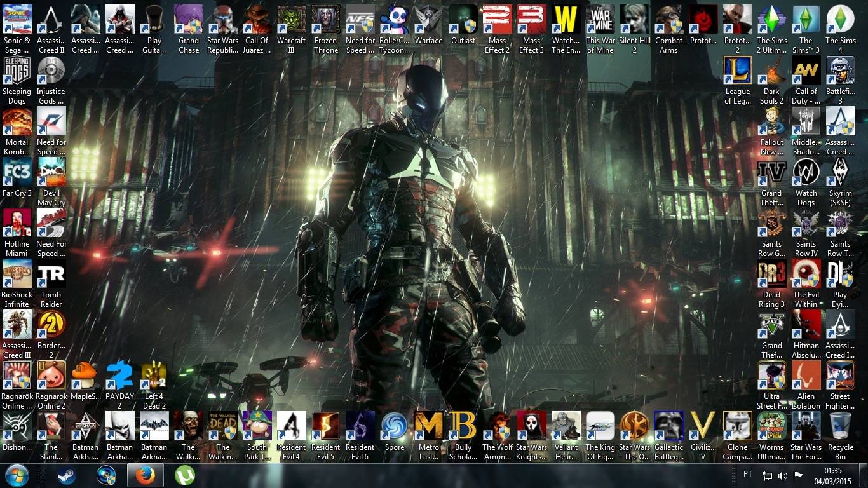
Task: Select the Warface shortcut icon
Action: coord(429,19)
